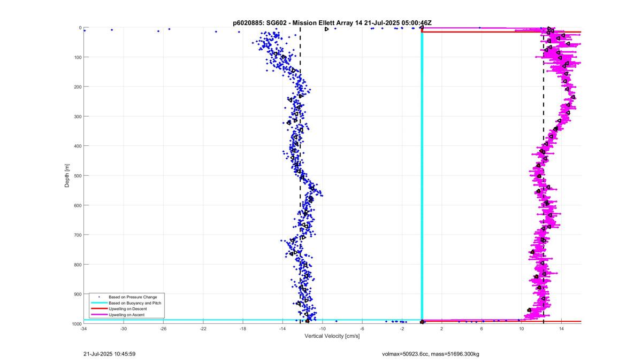Click the depth-axis tick label "0"
Image resolution: width=642 pixels, height=364 pixels.
point(80,28)
